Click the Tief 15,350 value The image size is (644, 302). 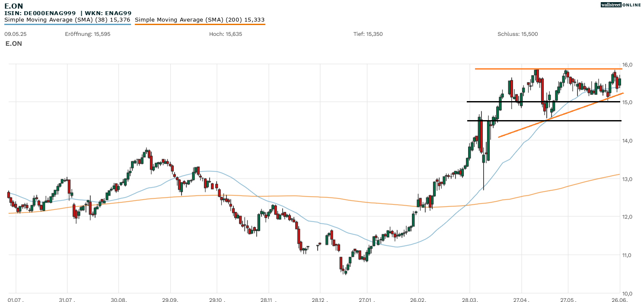click(x=368, y=34)
